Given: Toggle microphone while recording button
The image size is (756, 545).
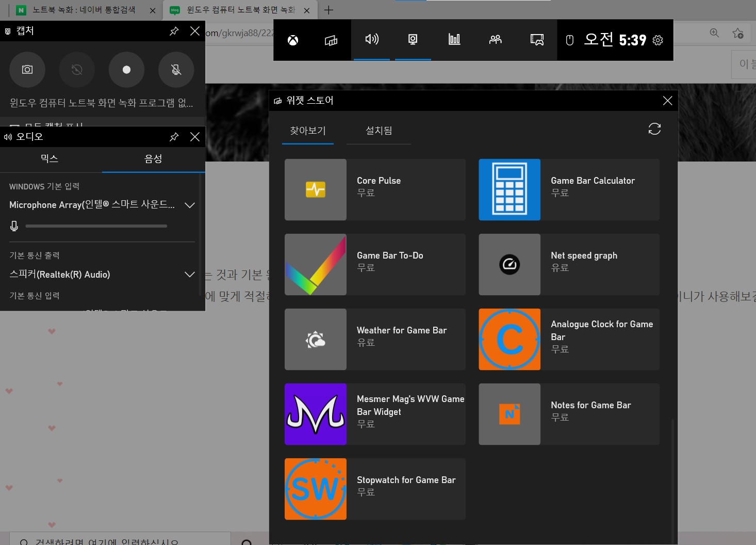Looking at the screenshot, I should coord(176,70).
